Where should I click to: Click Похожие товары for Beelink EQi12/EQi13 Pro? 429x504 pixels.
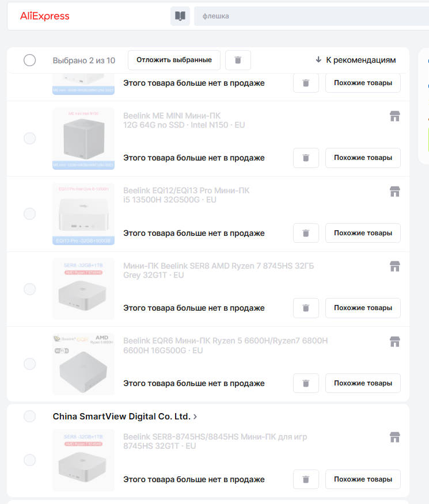tap(363, 233)
